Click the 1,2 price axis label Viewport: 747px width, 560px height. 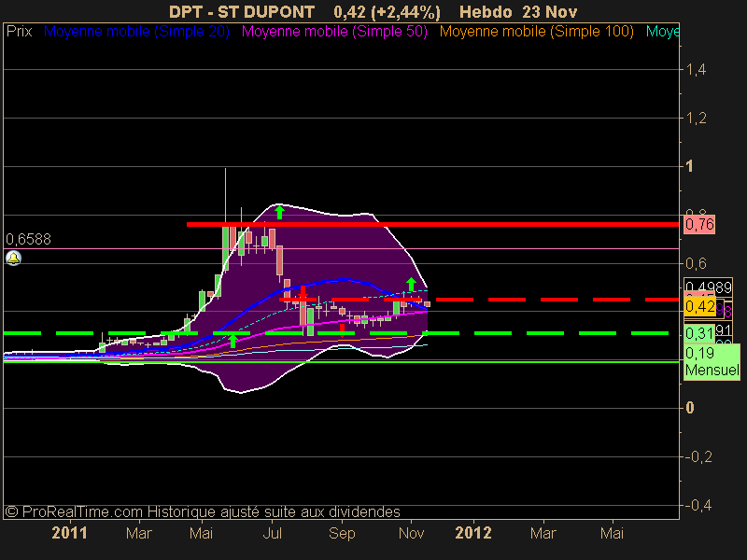[x=696, y=119]
